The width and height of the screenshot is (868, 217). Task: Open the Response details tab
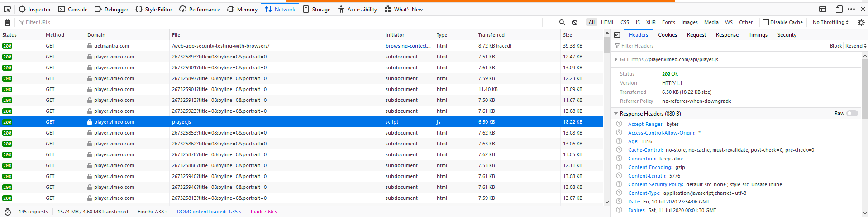(x=727, y=35)
